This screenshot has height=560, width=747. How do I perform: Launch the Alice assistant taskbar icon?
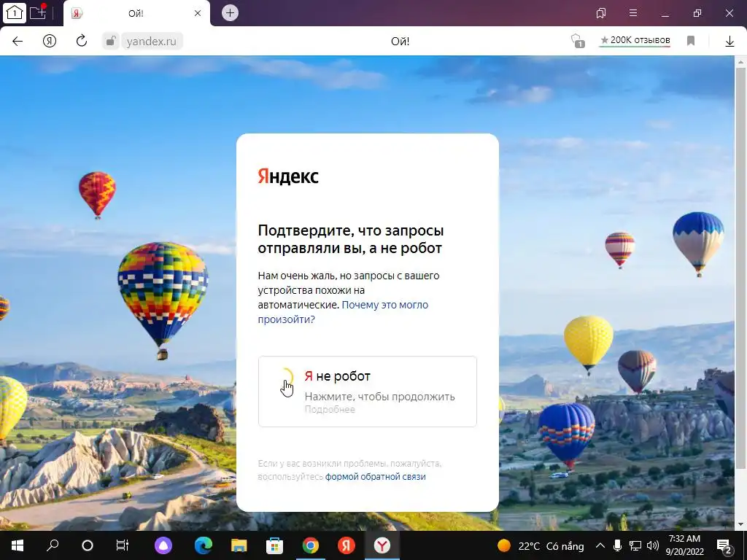pyautogui.click(x=163, y=545)
